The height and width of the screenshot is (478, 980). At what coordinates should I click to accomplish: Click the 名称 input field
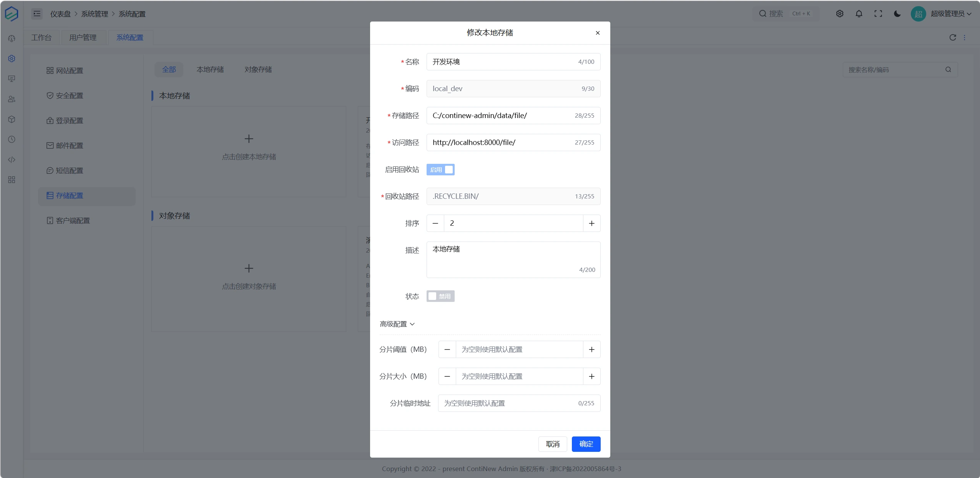(x=513, y=62)
